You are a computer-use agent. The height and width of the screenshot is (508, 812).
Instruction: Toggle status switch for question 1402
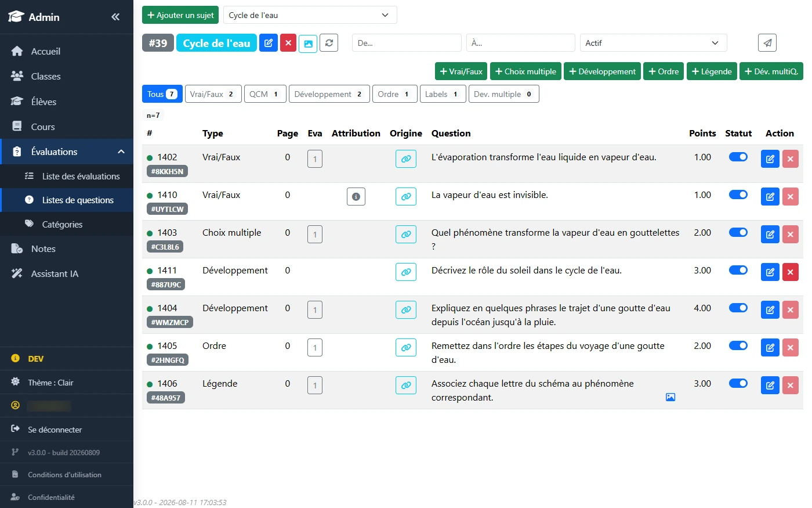pos(738,157)
